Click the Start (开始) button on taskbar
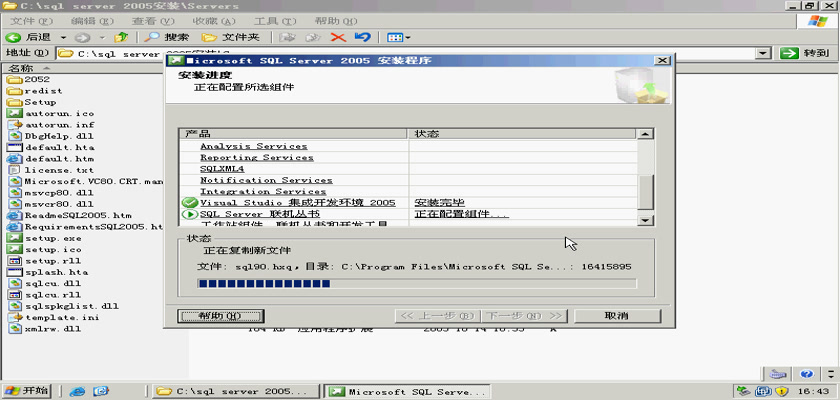This screenshot has width=840, height=400. pyautogui.click(x=26, y=390)
